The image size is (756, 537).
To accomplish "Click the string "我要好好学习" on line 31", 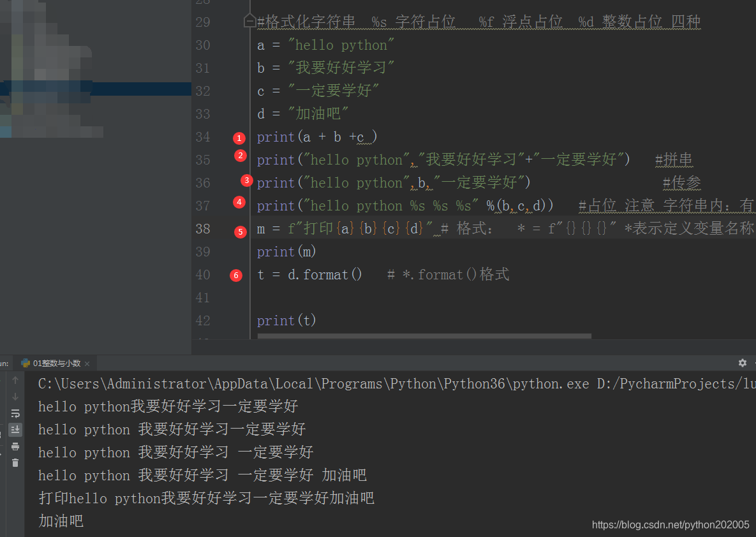I will click(x=341, y=68).
